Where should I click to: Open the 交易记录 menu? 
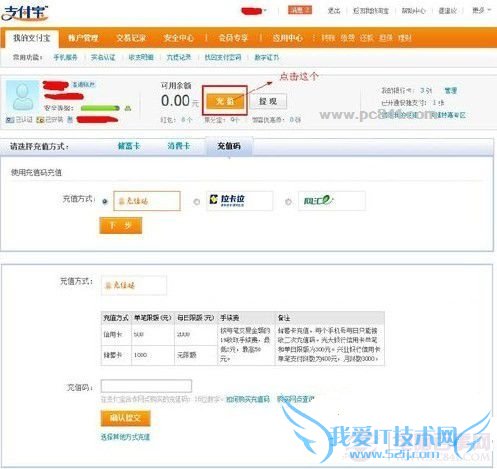[x=131, y=38]
